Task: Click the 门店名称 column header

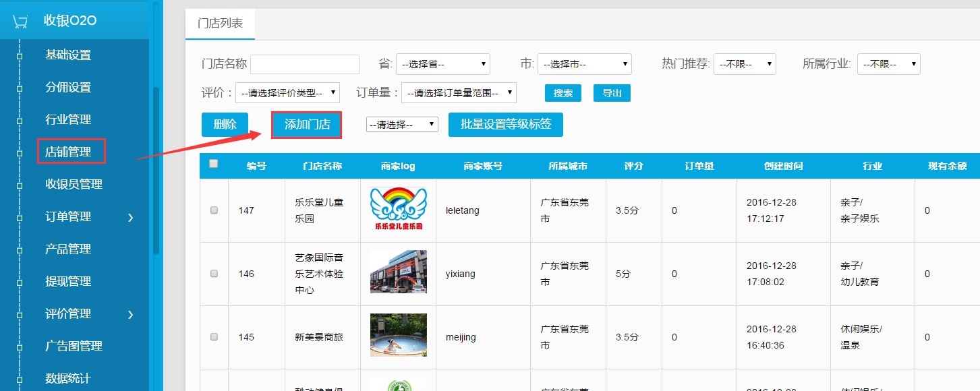Action: point(323,167)
